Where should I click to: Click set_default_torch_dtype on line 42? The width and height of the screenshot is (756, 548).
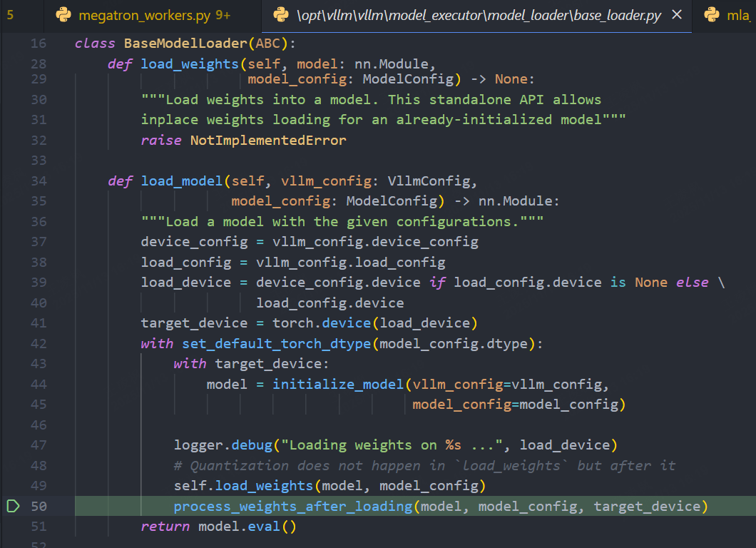[276, 343]
